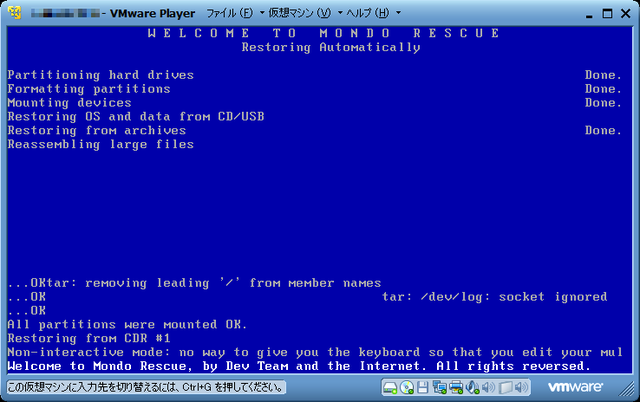Click the vmware logo in status bar
Viewport: 640px width, 402px height.
575,387
